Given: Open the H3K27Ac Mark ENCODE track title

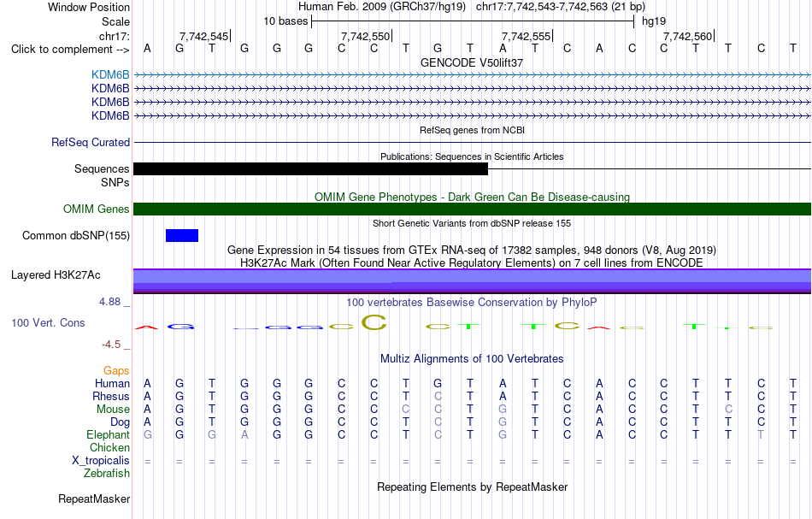Looking at the screenshot, I should point(472,262).
